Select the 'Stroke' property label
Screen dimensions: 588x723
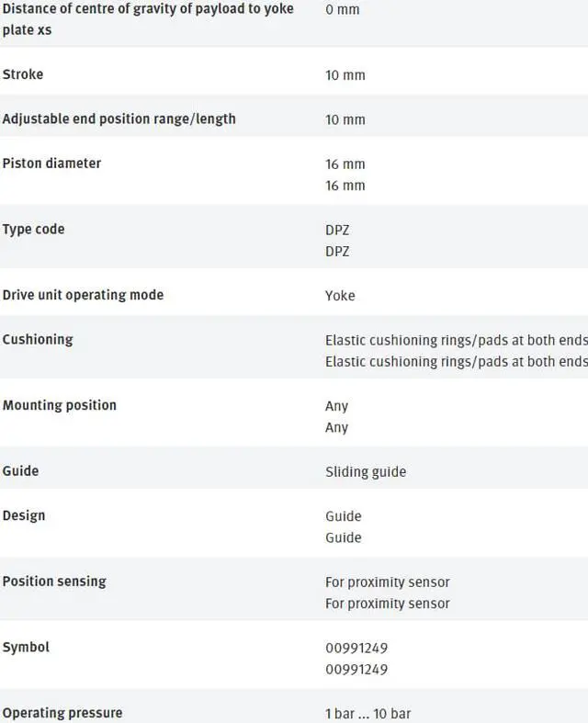point(23,74)
